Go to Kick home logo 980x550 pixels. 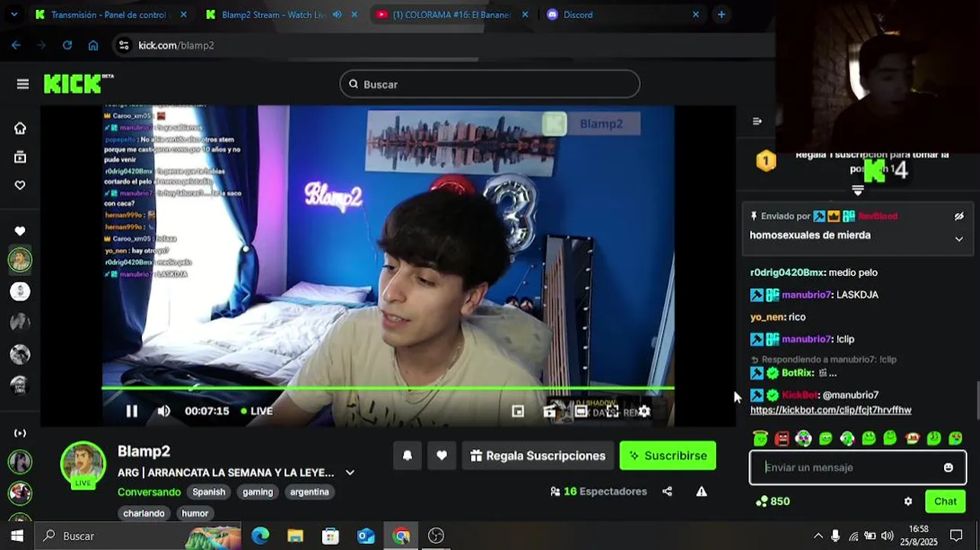point(78,83)
